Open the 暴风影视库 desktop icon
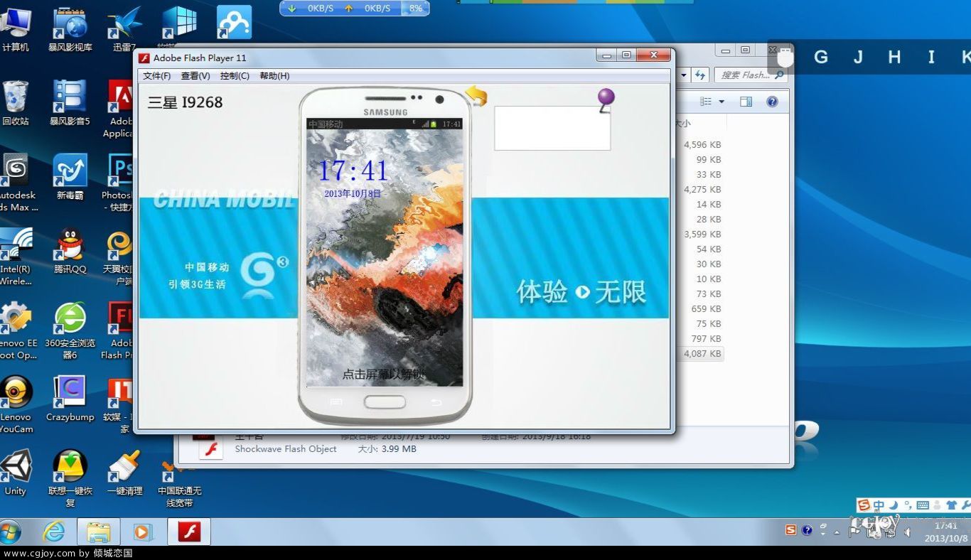Screen dimensions: 971x560 pos(70,30)
